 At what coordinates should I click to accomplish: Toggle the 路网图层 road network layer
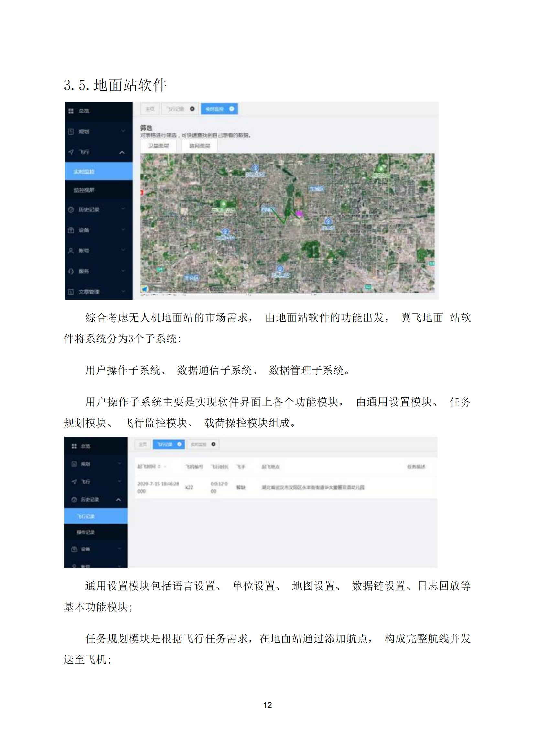tap(199, 146)
